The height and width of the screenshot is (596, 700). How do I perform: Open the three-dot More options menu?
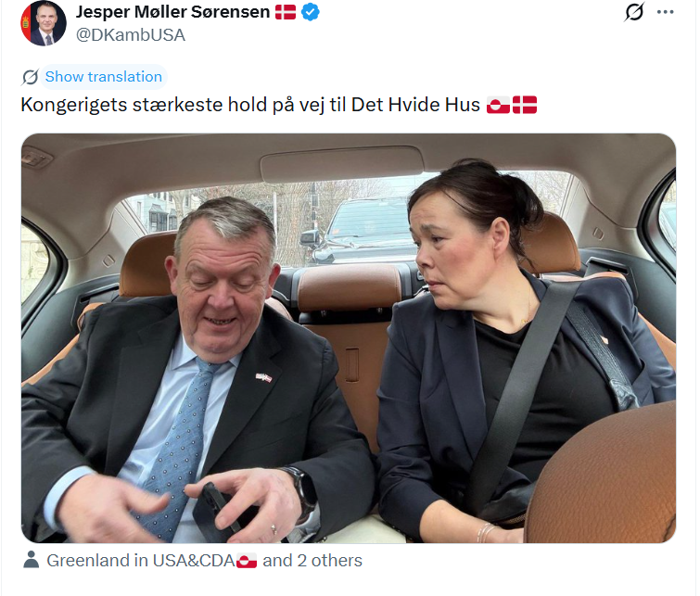665,12
